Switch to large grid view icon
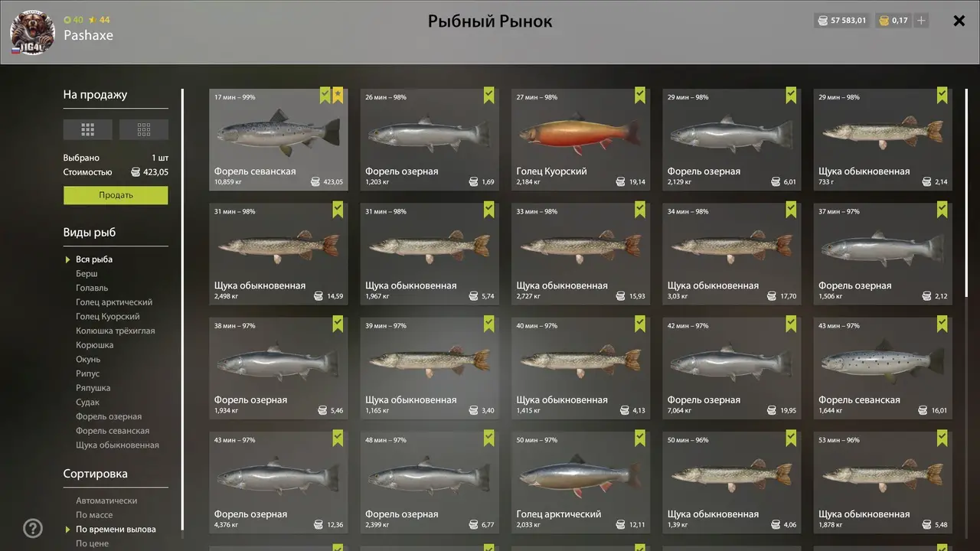Image resolution: width=980 pixels, height=551 pixels. point(88,129)
